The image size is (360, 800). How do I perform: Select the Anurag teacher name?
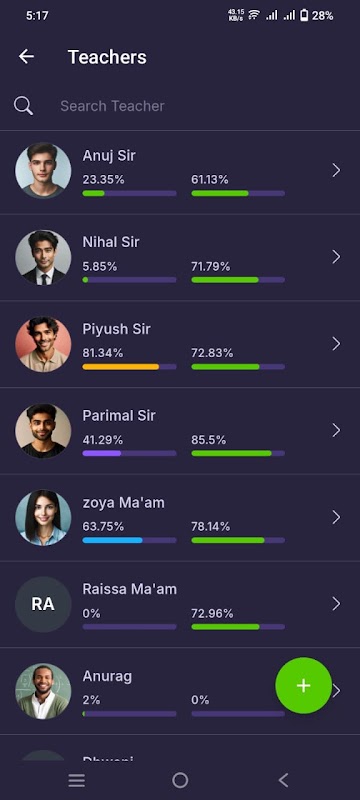[107, 677]
